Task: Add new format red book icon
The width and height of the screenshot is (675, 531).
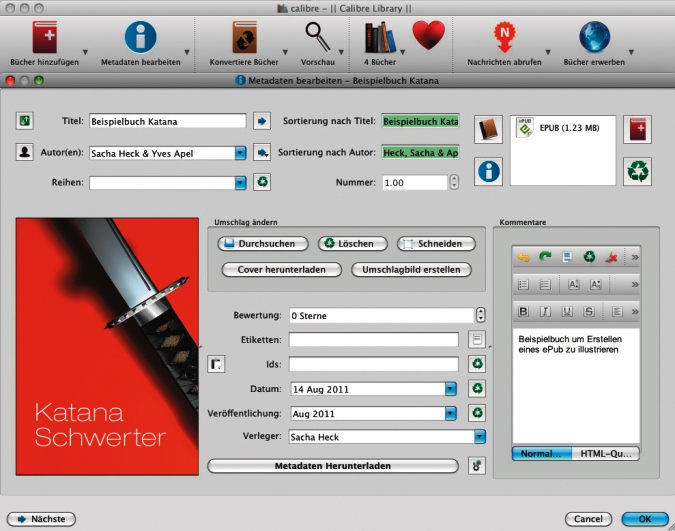Action: point(637,129)
